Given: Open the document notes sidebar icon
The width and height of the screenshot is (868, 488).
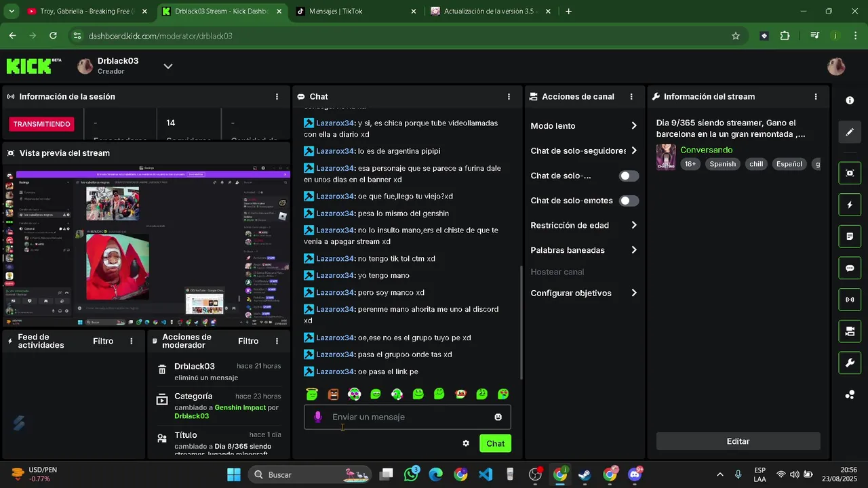Looking at the screenshot, I should 850,237.
